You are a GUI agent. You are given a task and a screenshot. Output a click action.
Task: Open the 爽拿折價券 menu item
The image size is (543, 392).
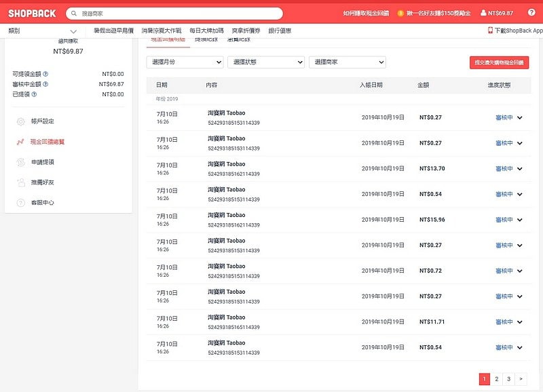(x=246, y=31)
